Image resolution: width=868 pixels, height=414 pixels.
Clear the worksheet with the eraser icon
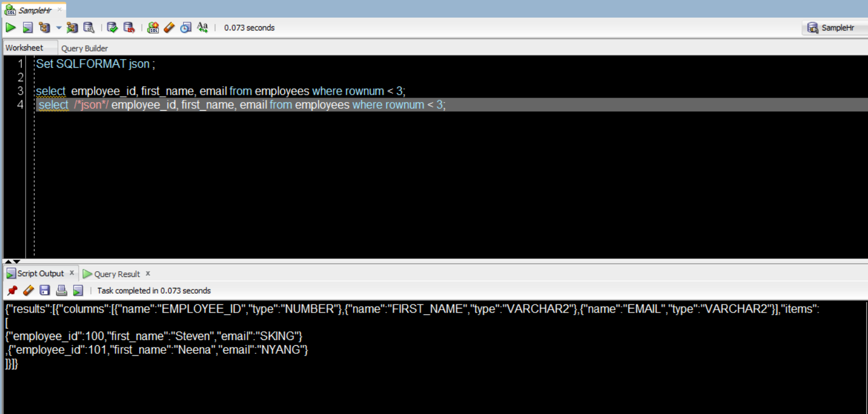click(x=169, y=27)
